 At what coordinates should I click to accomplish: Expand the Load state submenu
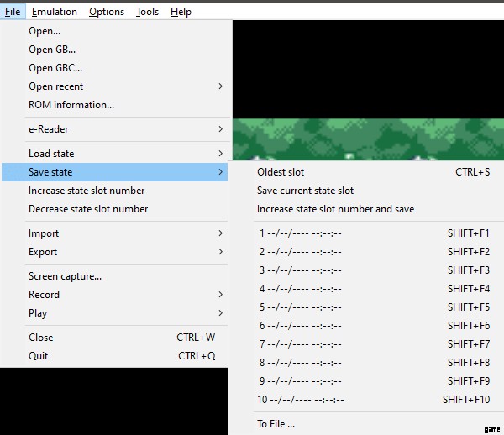point(51,154)
